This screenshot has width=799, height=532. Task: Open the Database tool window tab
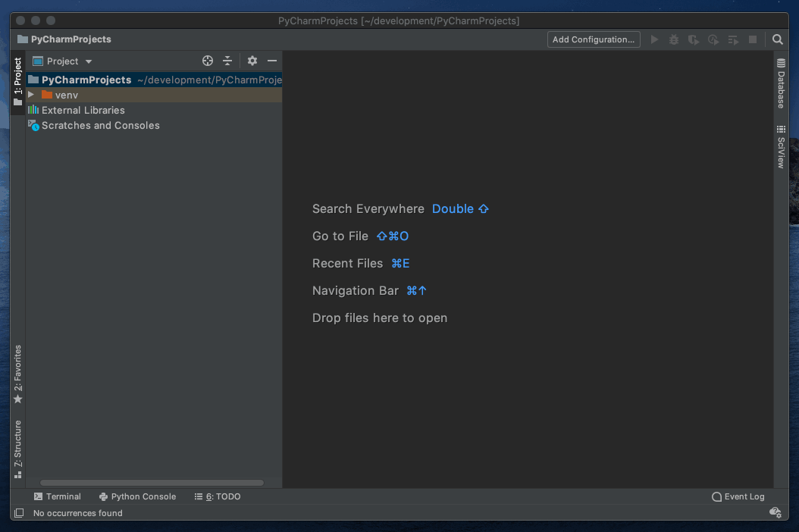pos(781,83)
